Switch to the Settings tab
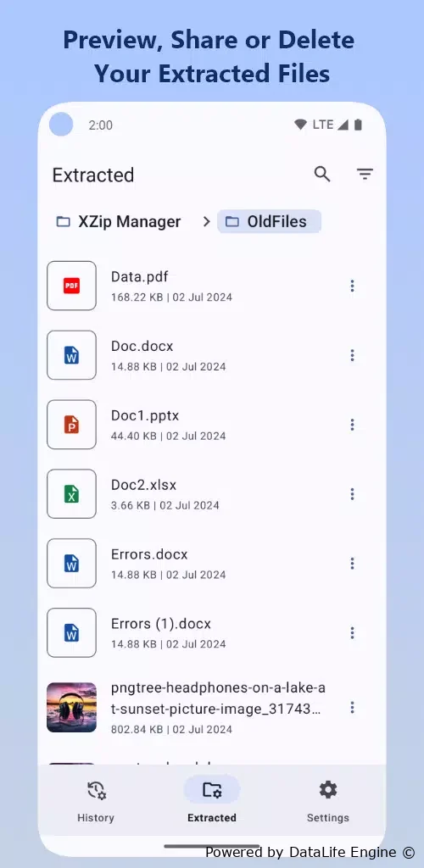Image resolution: width=424 pixels, height=868 pixels. 328,801
